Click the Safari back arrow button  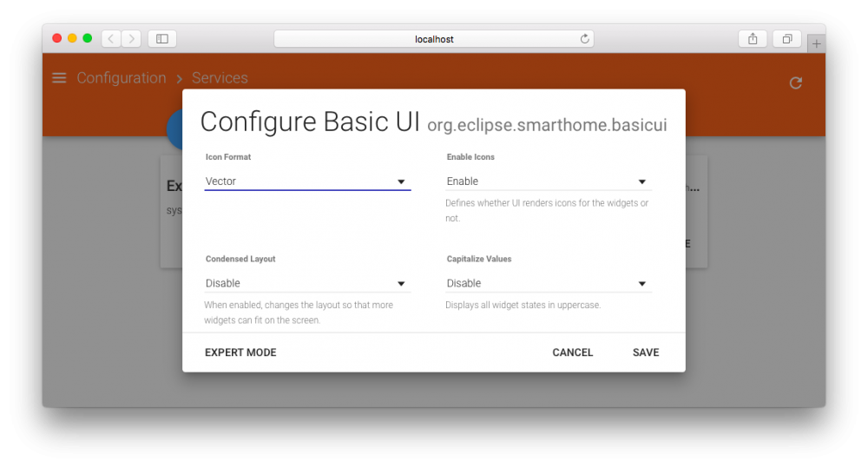tap(111, 38)
